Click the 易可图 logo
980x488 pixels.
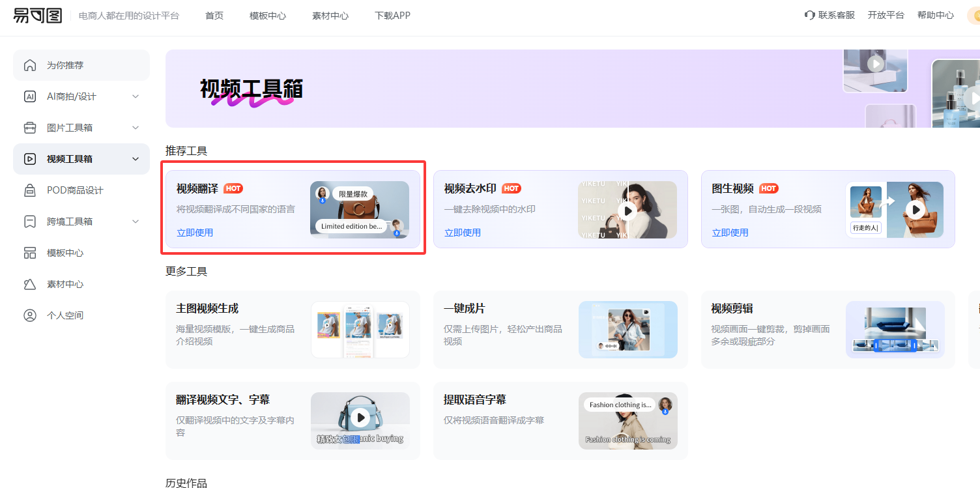tap(37, 15)
